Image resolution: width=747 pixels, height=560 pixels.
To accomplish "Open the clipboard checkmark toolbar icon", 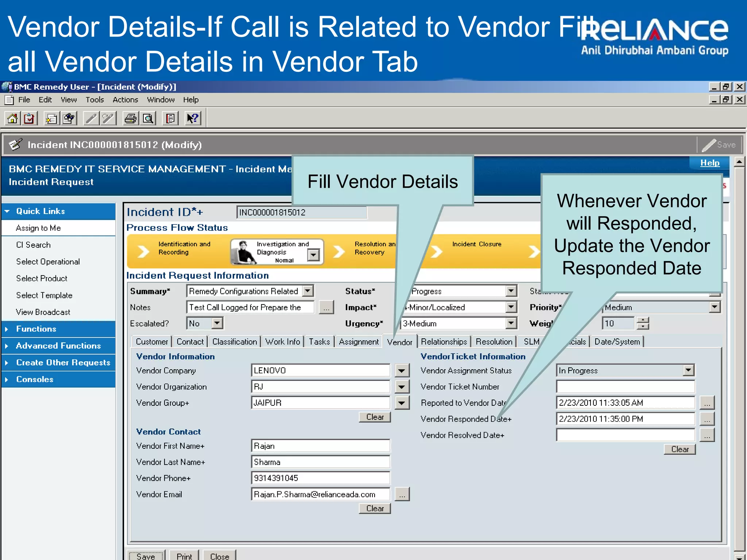I will click(29, 118).
